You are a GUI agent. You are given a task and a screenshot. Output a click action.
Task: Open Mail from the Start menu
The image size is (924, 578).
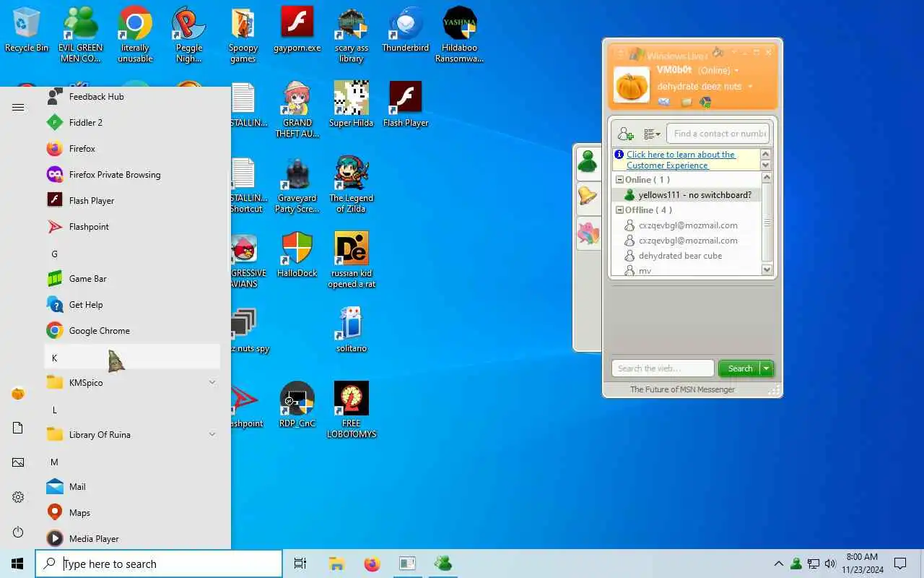(x=132, y=487)
